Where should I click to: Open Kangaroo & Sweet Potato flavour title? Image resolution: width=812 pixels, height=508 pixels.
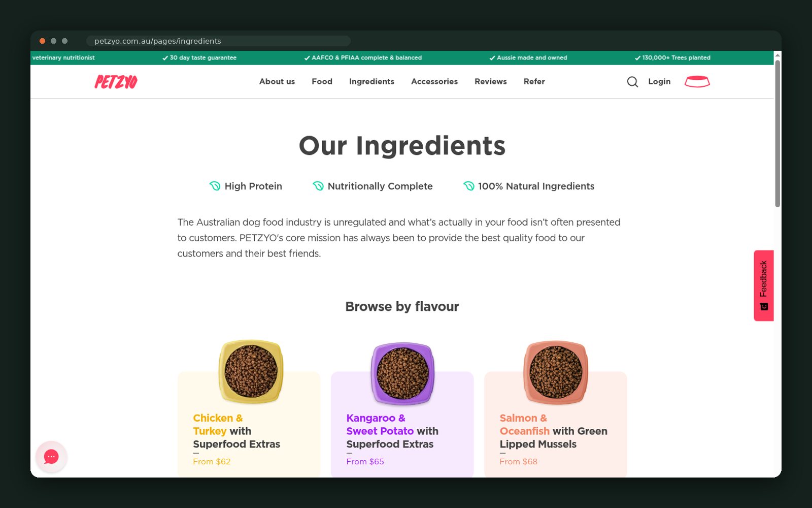pyautogui.click(x=392, y=431)
